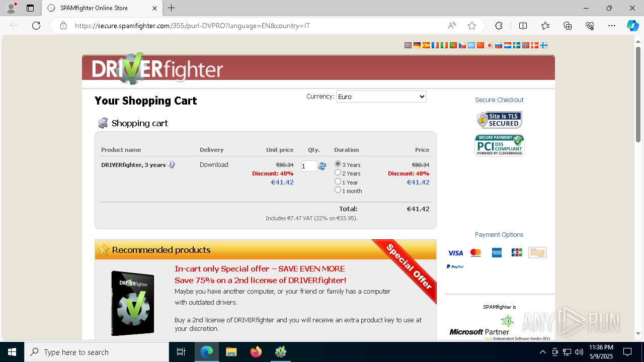The height and width of the screenshot is (362, 644).
Task: View site information padlock icon
Action: point(63,26)
